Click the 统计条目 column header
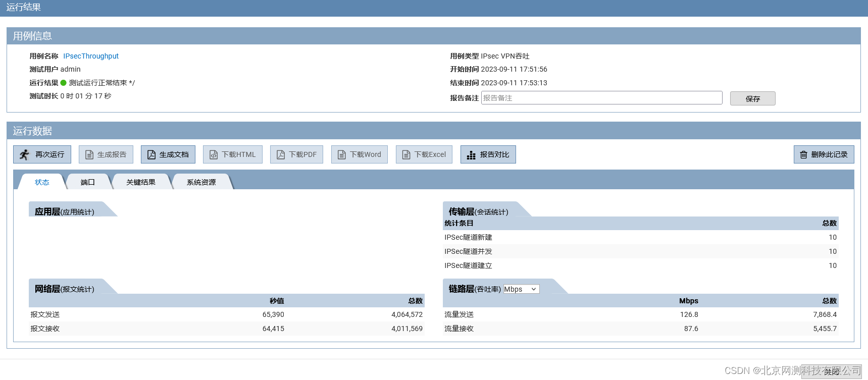This screenshot has width=868, height=380. point(459,223)
